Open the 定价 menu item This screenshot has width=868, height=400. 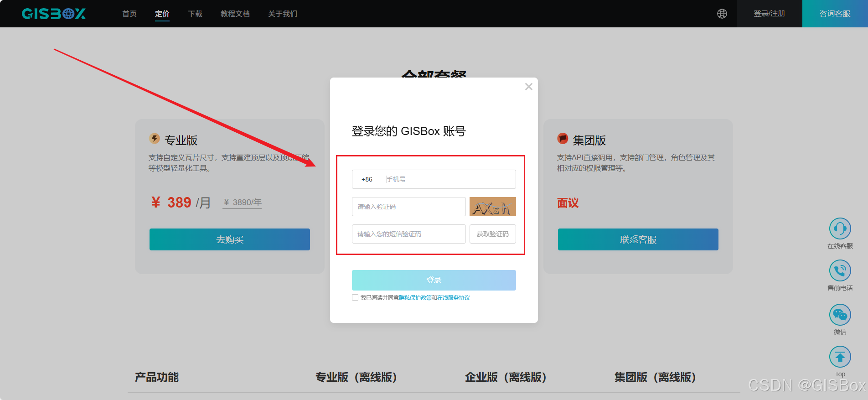[162, 14]
